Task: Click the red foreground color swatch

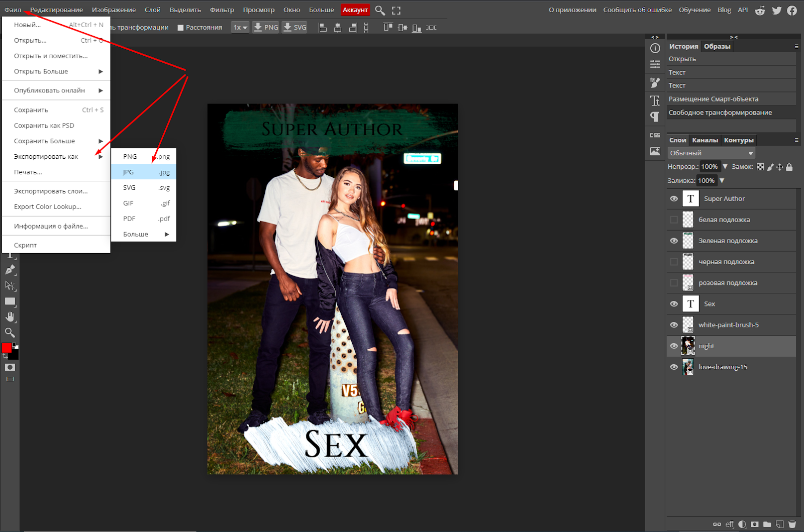Action: pyautogui.click(x=7, y=348)
